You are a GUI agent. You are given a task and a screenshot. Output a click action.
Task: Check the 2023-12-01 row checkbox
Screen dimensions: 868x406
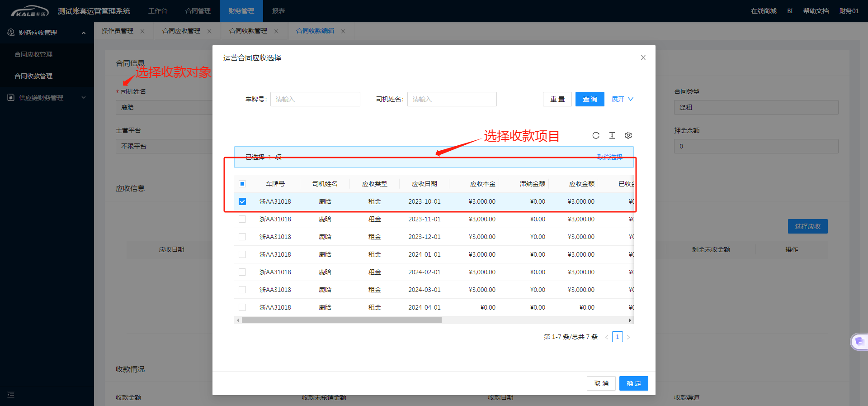(242, 237)
